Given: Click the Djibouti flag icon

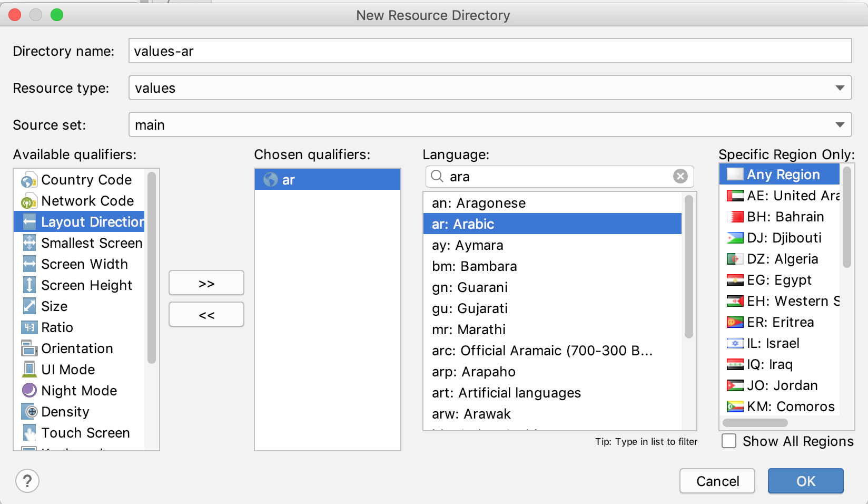Looking at the screenshot, I should [x=735, y=238].
